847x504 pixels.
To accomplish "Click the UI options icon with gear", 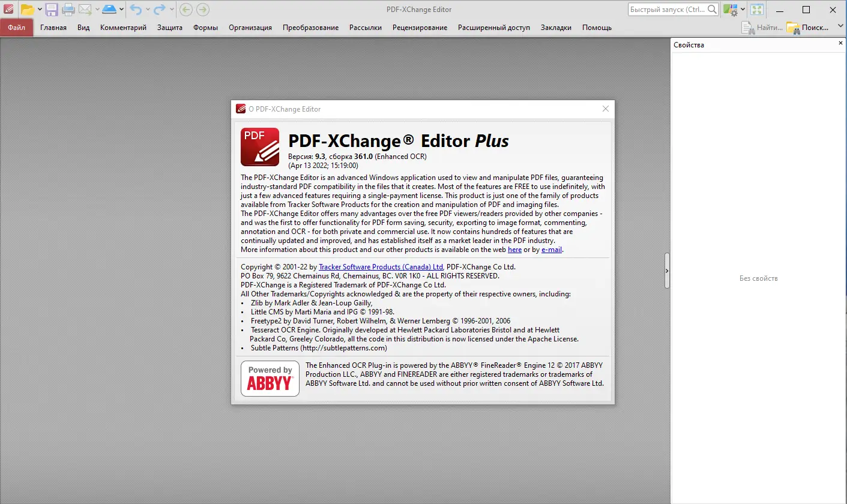I will (x=731, y=9).
